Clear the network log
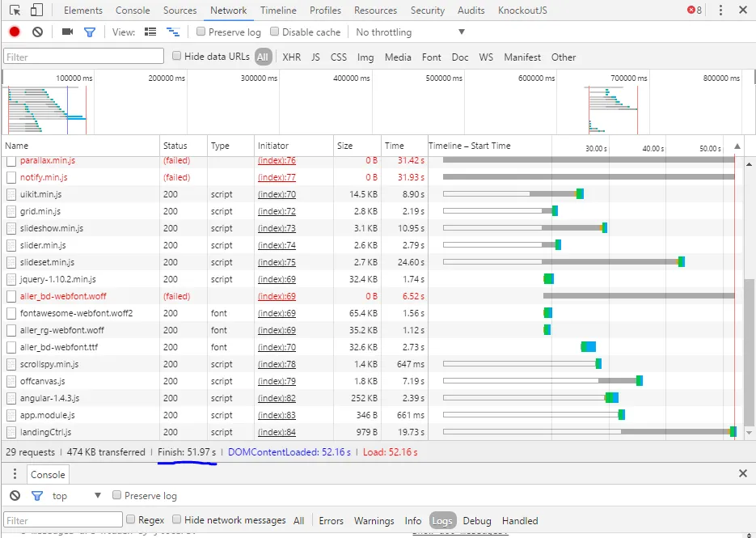This screenshot has width=756, height=538. pyautogui.click(x=37, y=32)
